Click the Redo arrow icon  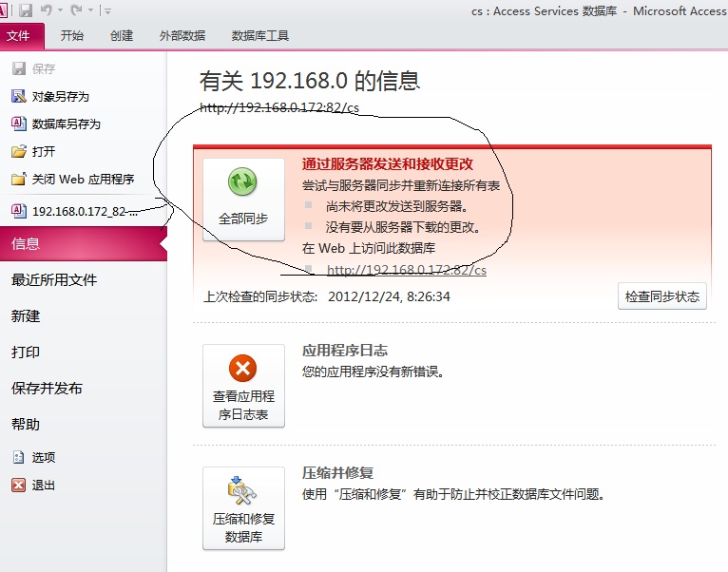coord(76,10)
